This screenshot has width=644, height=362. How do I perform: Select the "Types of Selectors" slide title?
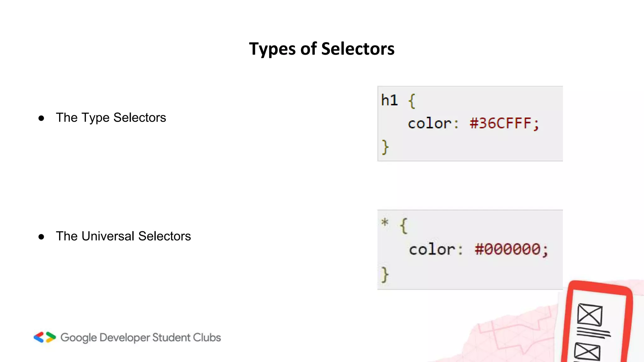322,49
